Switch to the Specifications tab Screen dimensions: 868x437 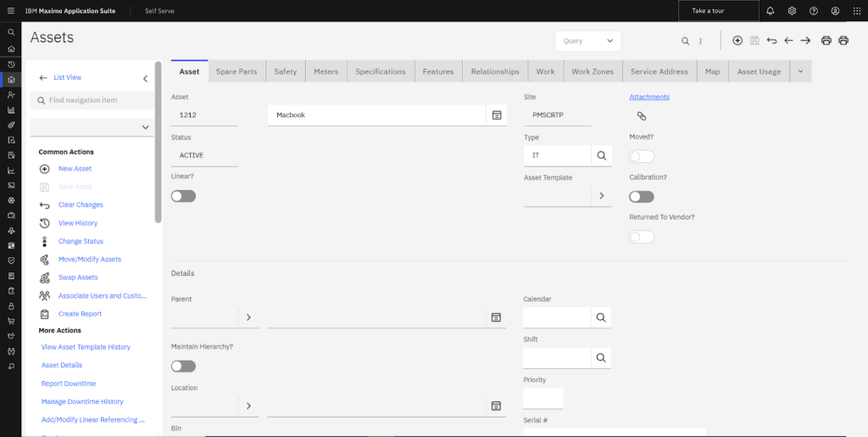tap(381, 71)
